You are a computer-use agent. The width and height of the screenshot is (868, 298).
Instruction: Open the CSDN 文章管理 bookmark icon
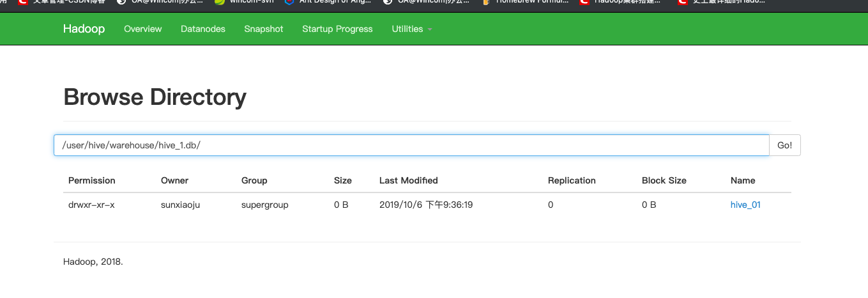click(23, 2)
